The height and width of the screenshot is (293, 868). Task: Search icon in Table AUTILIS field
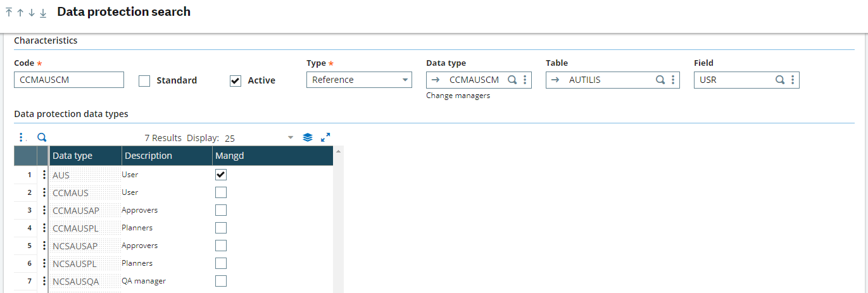[660, 80]
